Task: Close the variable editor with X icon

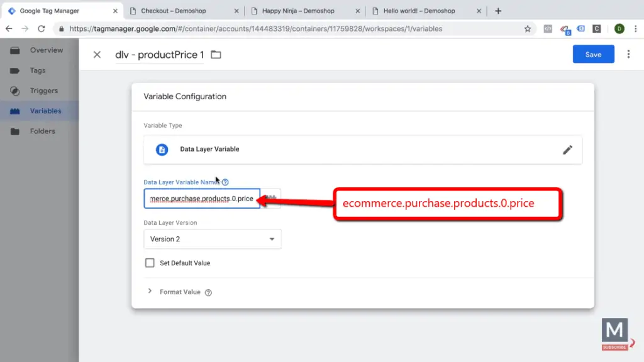Action: 97,55
